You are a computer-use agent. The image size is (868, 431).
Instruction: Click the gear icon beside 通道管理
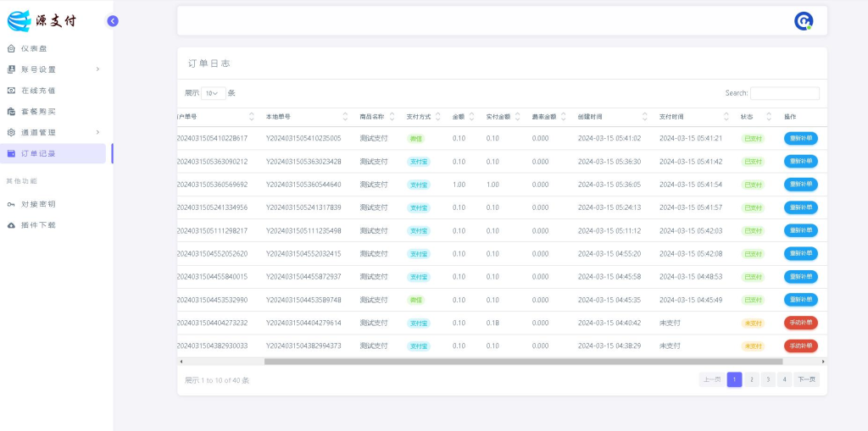[11, 132]
